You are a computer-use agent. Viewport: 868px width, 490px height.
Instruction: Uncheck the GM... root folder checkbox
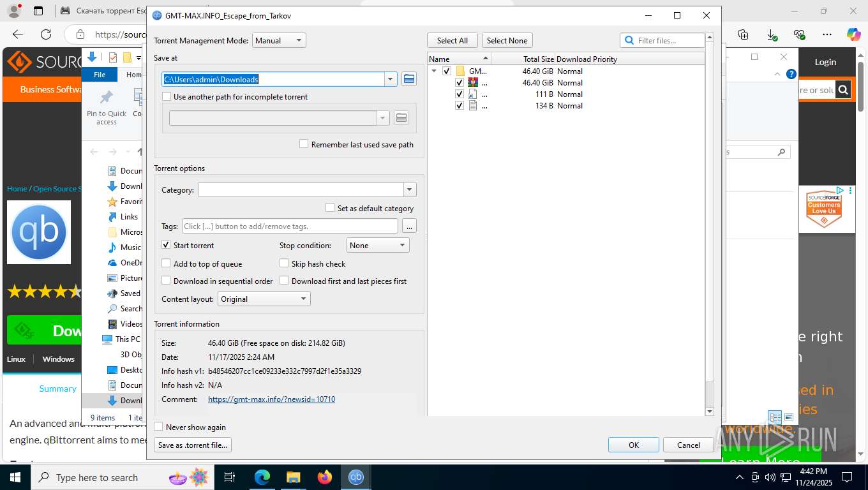pos(447,71)
